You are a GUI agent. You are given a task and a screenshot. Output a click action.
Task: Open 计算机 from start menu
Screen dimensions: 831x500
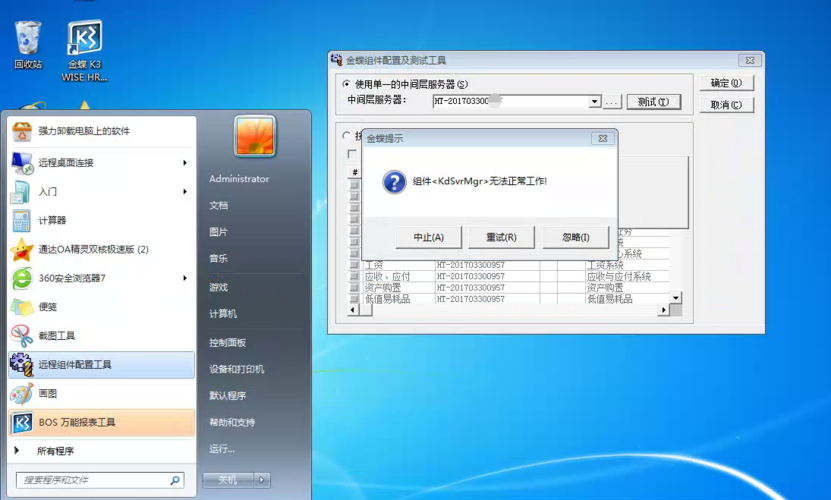223,314
